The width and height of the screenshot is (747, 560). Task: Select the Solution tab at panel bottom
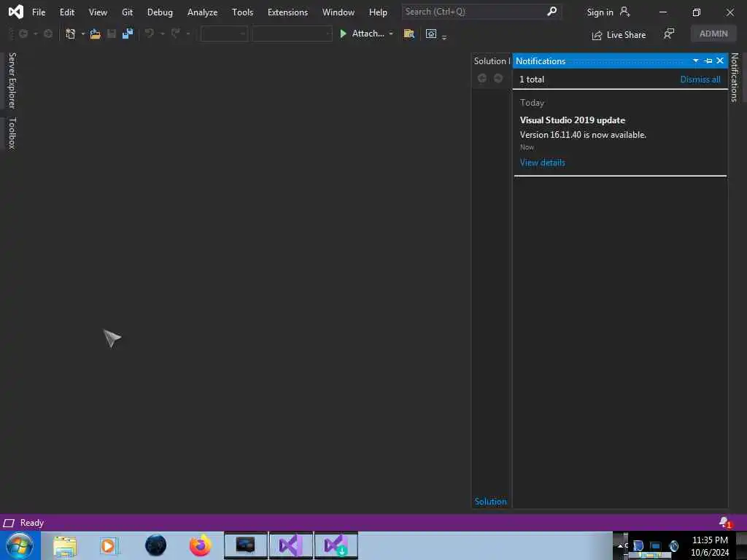click(490, 502)
